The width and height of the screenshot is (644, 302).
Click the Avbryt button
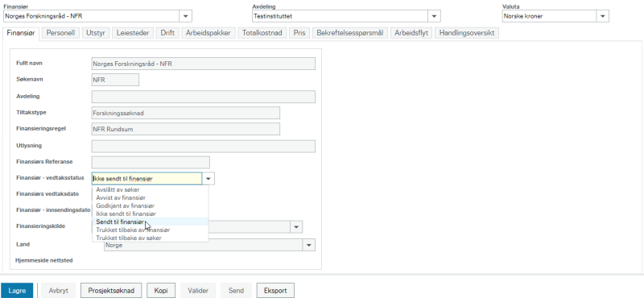pyautogui.click(x=59, y=291)
